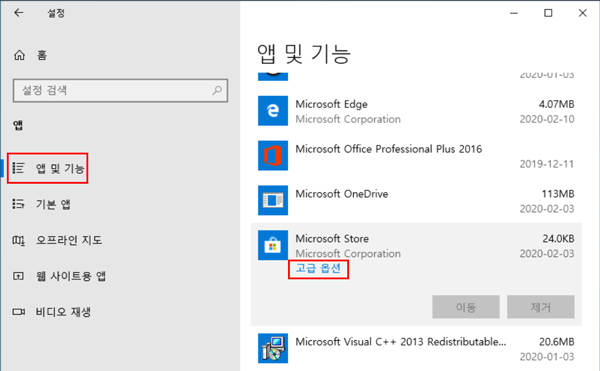The width and height of the screenshot is (600, 371).
Task: Go to 홈 in the sidebar
Action: pyautogui.click(x=42, y=55)
